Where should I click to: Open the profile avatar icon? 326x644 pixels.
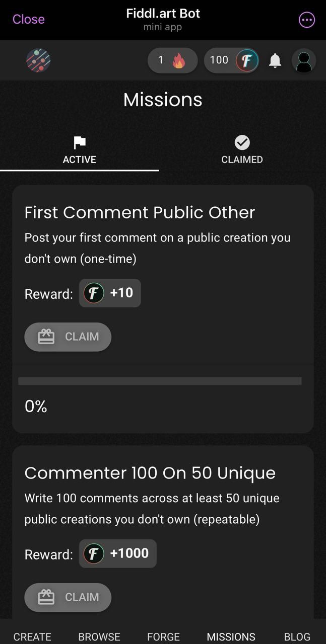304,60
